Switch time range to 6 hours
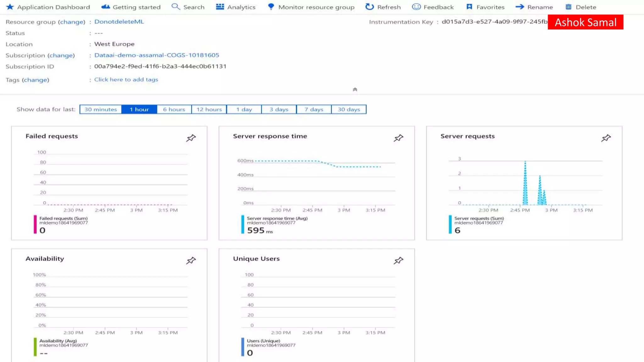The width and height of the screenshot is (644, 362). (x=174, y=109)
